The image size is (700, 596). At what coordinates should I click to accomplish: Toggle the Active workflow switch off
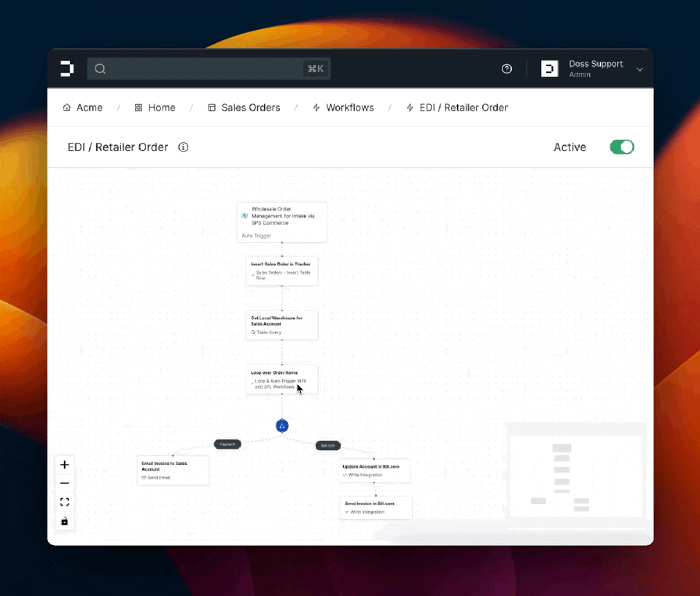(x=621, y=147)
